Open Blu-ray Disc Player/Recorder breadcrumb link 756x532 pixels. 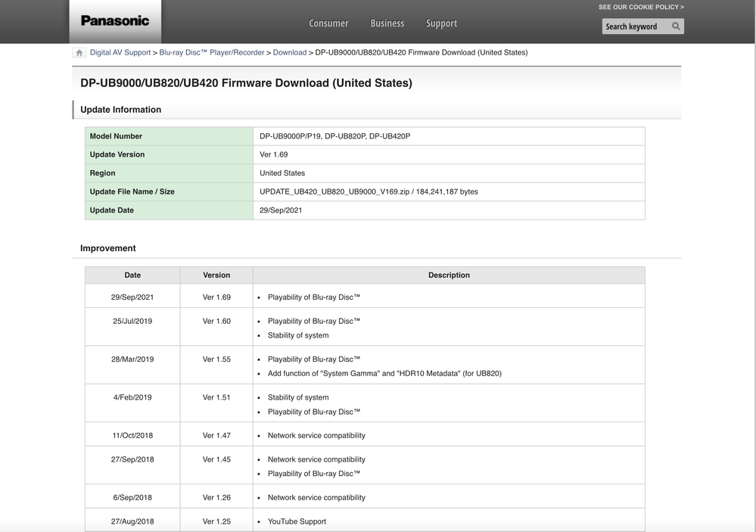coord(212,52)
